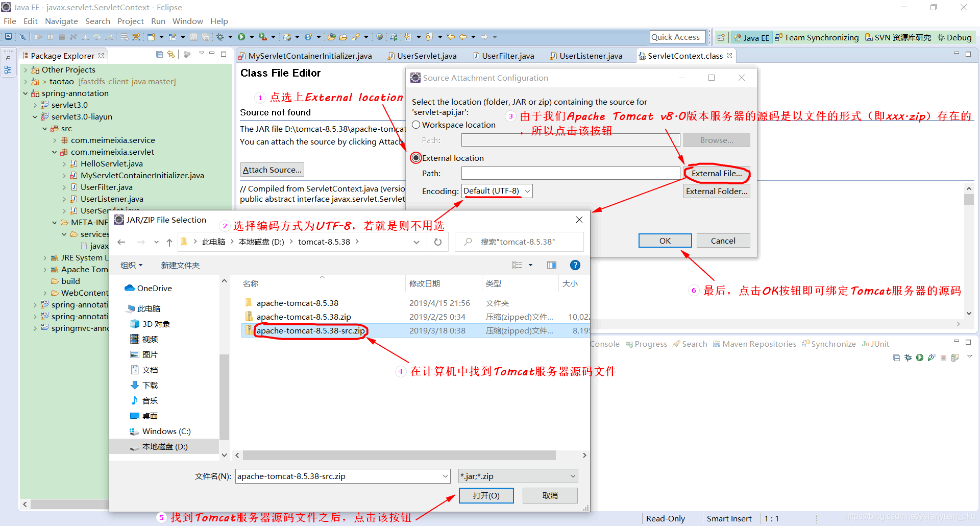Click the back arrow in file dialog

point(121,242)
